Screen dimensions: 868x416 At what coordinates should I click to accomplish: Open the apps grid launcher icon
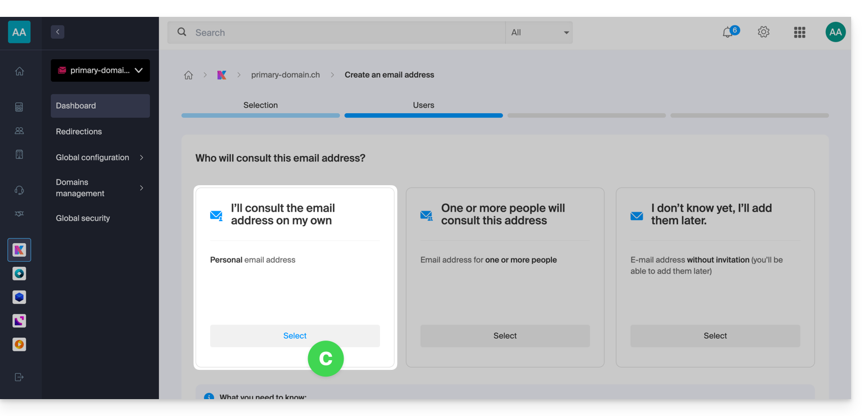coord(799,33)
